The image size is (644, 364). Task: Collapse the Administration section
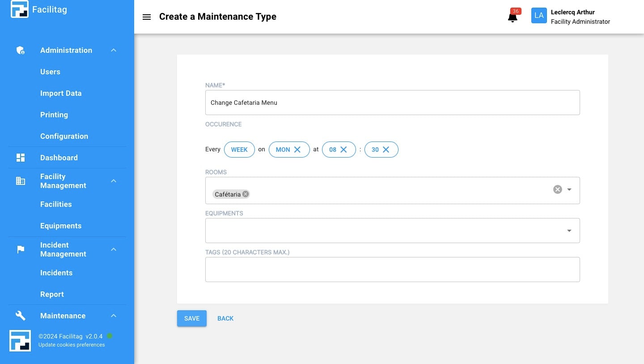114,50
